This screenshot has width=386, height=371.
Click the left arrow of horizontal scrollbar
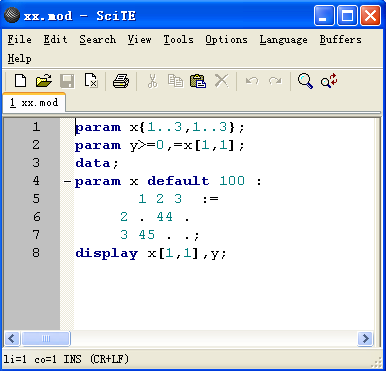[x=12, y=339]
